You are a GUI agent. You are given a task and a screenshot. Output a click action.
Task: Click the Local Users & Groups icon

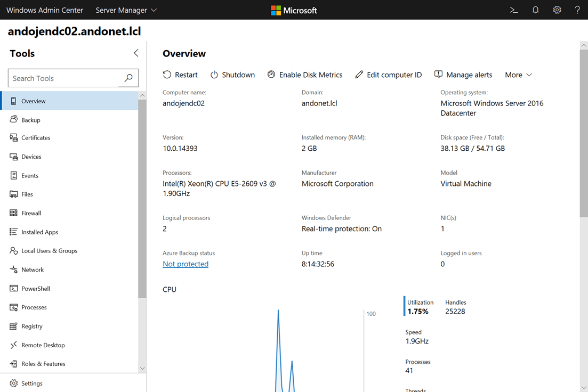(13, 251)
